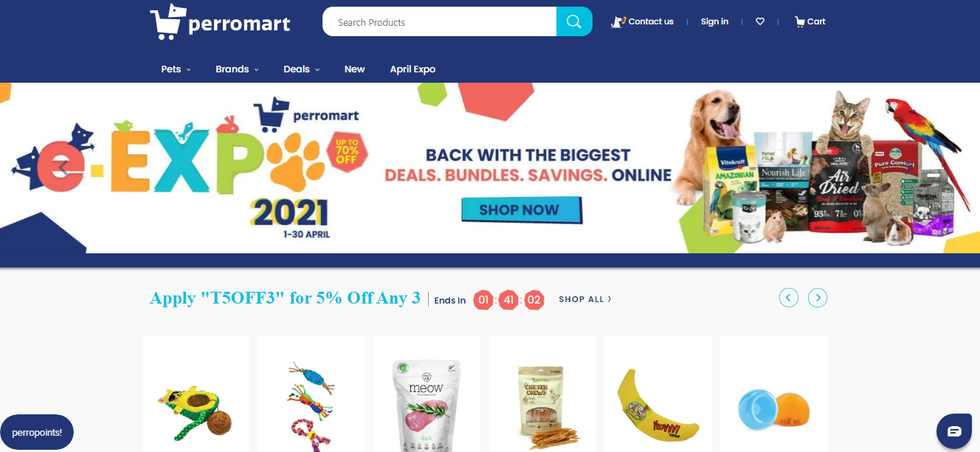Click the Contact us dog icon
The image size is (980, 452).
[x=618, y=21]
